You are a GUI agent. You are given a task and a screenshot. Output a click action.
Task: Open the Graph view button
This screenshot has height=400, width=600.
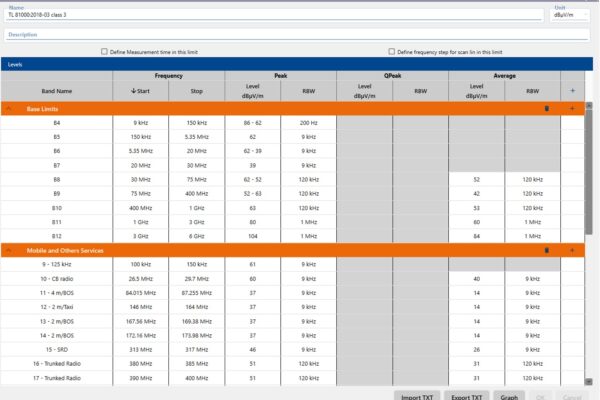(x=510, y=395)
